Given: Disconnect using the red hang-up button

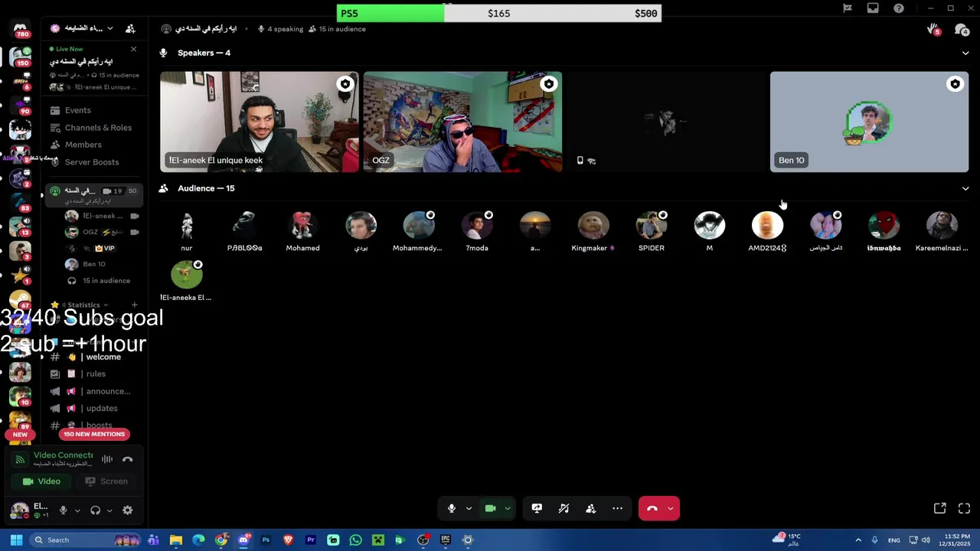Looking at the screenshot, I should pyautogui.click(x=652, y=508).
